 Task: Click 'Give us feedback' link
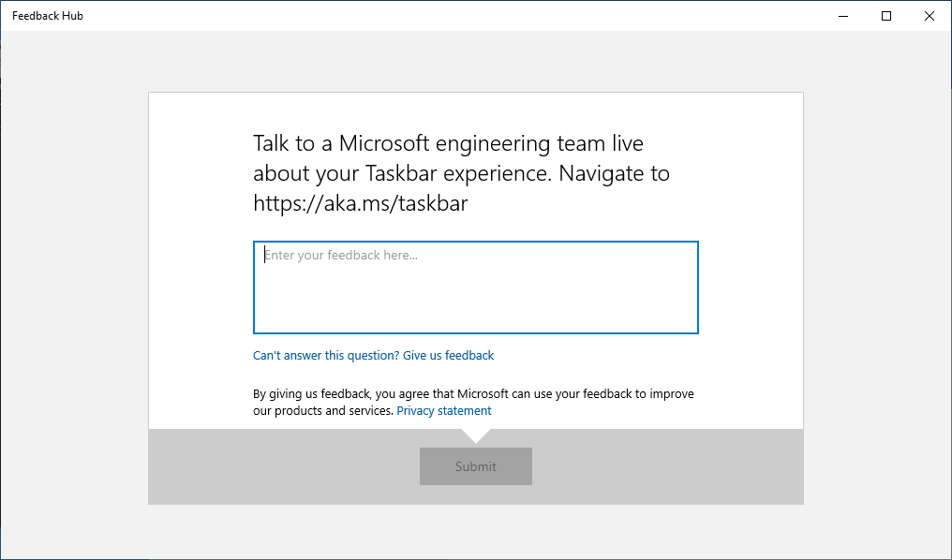pos(448,355)
